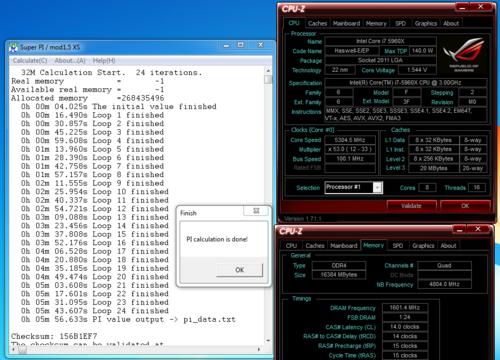This screenshot has height=360, width=500.
Task: Switch to Caches tab in upper CPU-Z window
Action: pyautogui.click(x=317, y=23)
